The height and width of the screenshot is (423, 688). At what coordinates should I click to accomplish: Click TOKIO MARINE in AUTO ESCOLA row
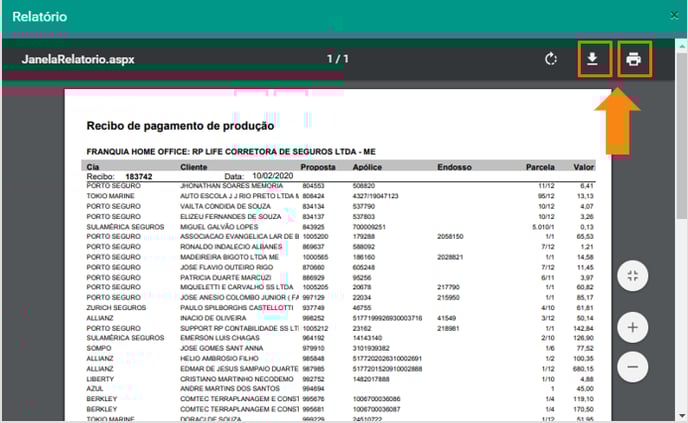pyautogui.click(x=110, y=196)
